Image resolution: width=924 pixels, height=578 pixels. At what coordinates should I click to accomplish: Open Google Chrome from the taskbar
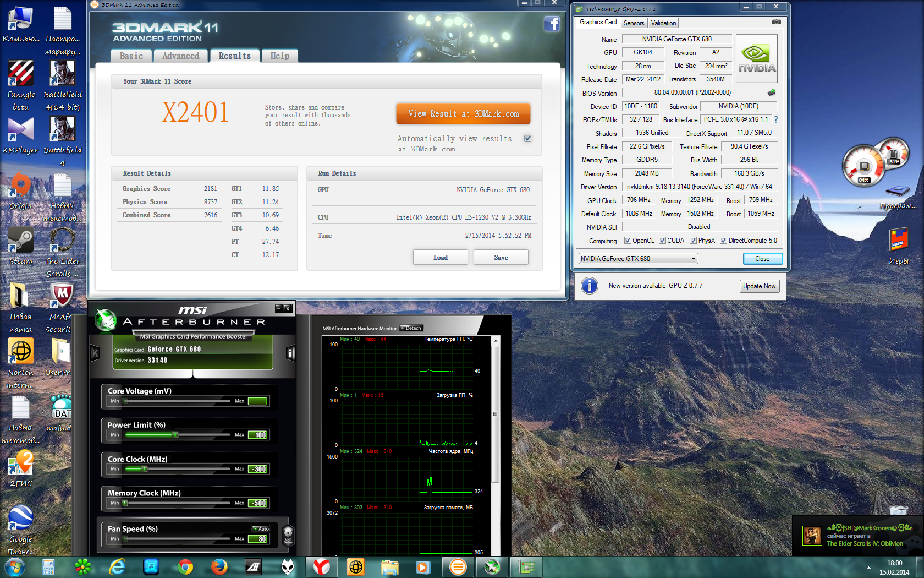pyautogui.click(x=185, y=567)
